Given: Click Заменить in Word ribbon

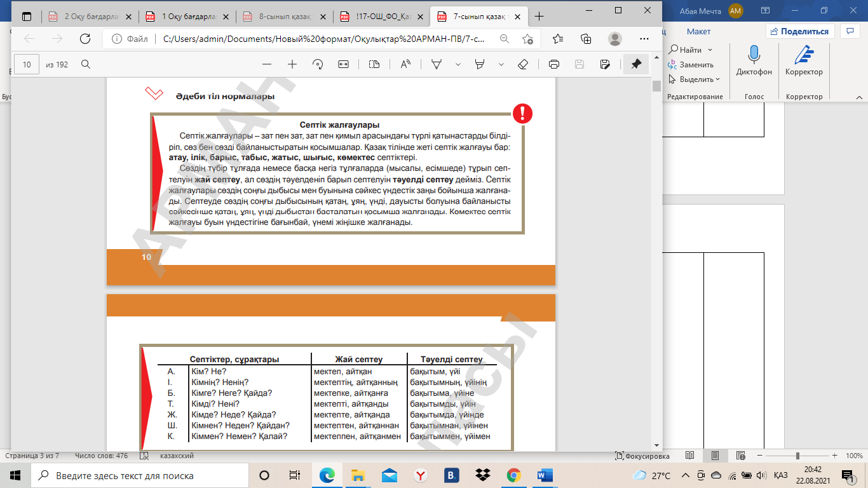Looking at the screenshot, I should 691,64.
